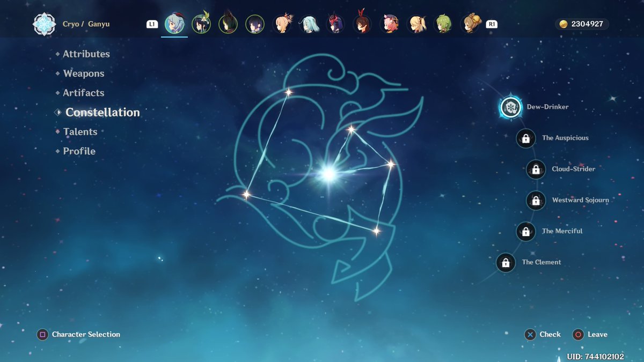The image size is (644, 362).
Task: Click the cross Check button icon
Action: pos(530,335)
